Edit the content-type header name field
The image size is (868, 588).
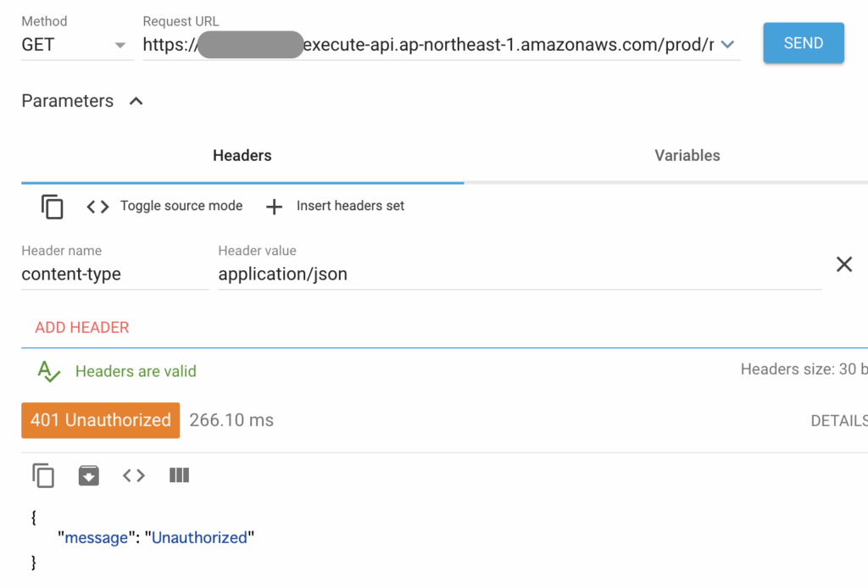(x=115, y=275)
